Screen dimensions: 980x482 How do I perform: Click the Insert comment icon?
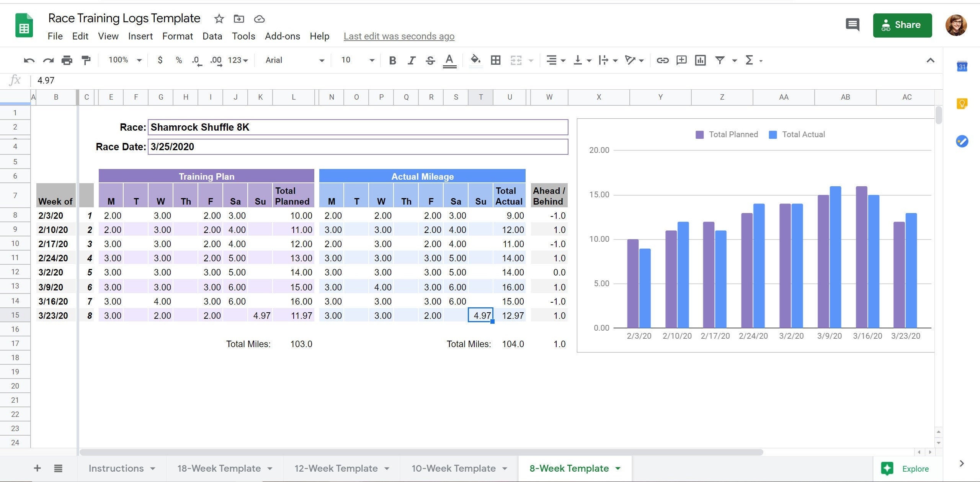pyautogui.click(x=682, y=60)
